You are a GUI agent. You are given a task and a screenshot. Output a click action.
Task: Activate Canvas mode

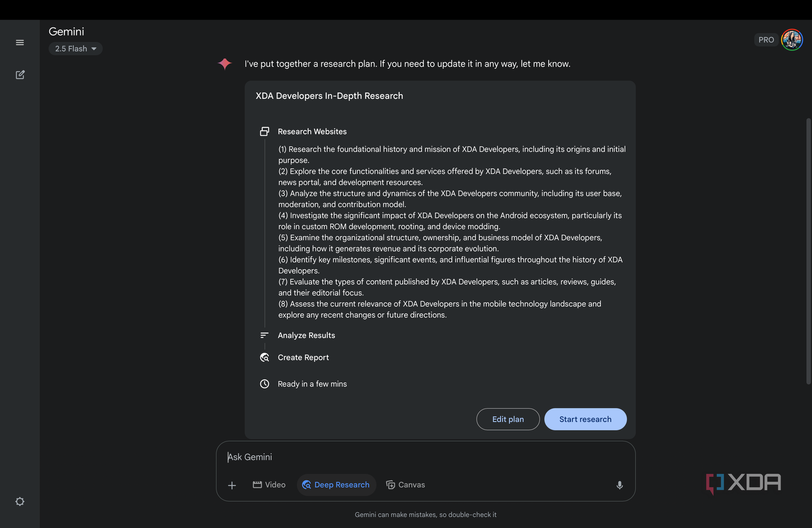click(x=406, y=485)
